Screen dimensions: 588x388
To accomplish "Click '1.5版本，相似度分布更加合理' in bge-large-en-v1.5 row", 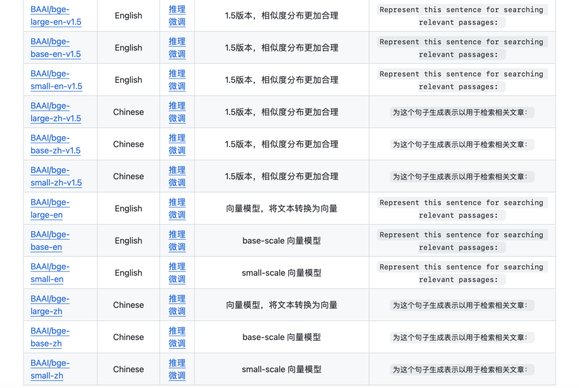I will pyautogui.click(x=281, y=16).
